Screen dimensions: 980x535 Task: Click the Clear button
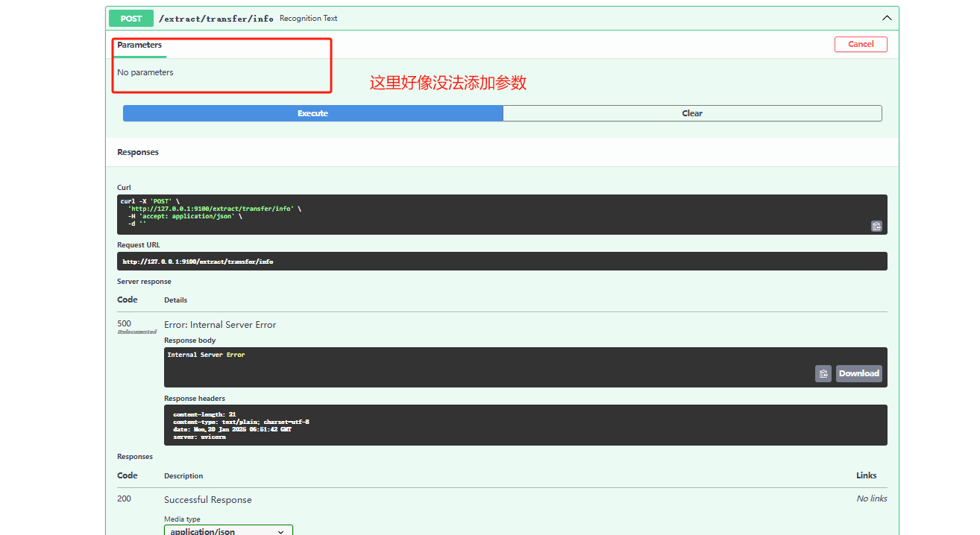click(692, 113)
